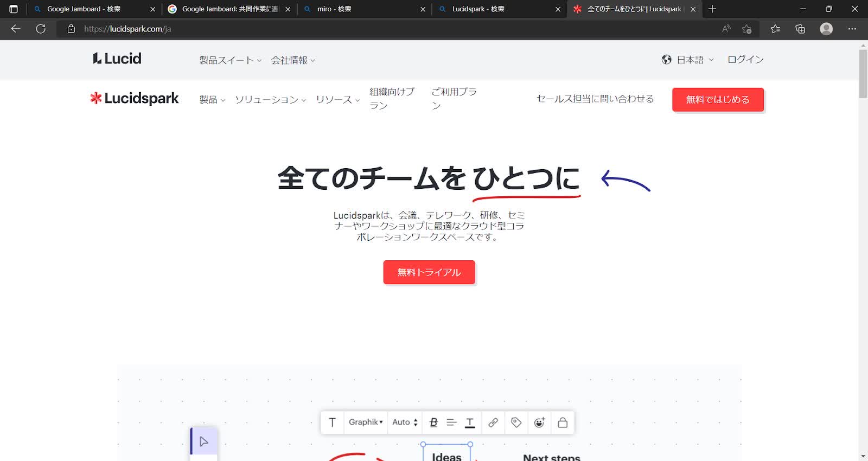The width and height of the screenshot is (868, 461).
Task: Click the Lucid logo in the top bar
Action: [x=117, y=59]
